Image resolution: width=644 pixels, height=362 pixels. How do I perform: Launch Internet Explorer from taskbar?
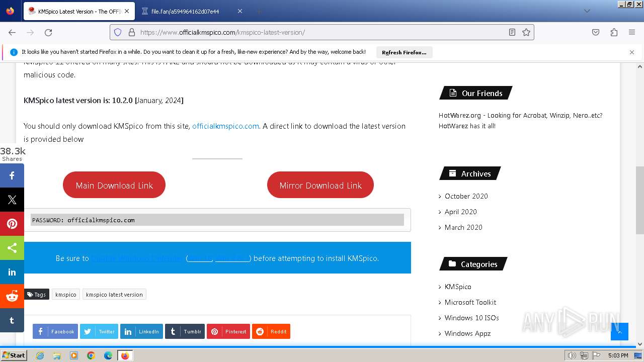(40, 355)
